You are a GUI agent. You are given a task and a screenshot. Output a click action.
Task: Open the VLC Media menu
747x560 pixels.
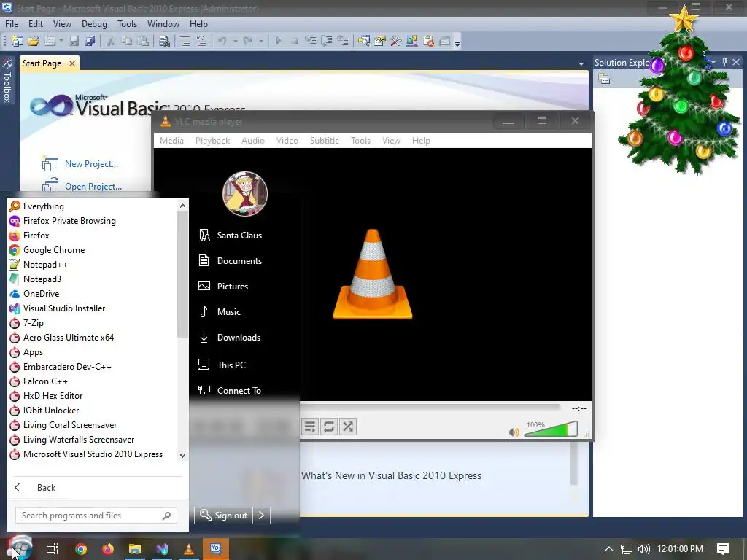tap(171, 141)
